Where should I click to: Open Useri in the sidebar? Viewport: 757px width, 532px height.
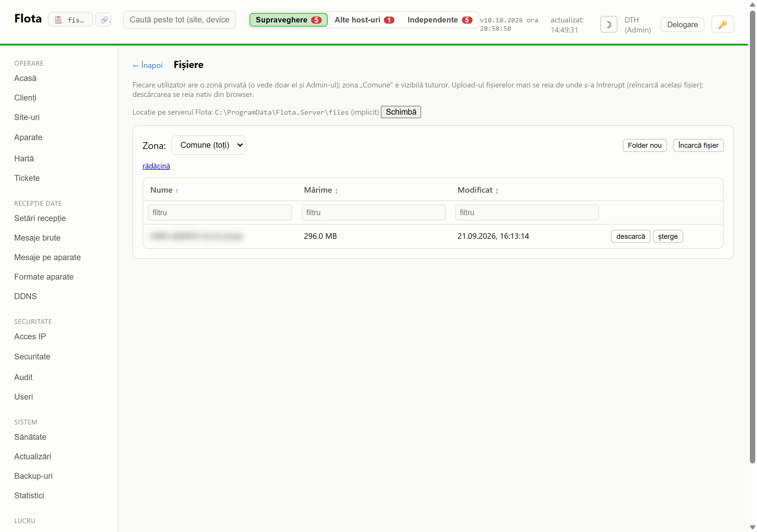tap(23, 397)
